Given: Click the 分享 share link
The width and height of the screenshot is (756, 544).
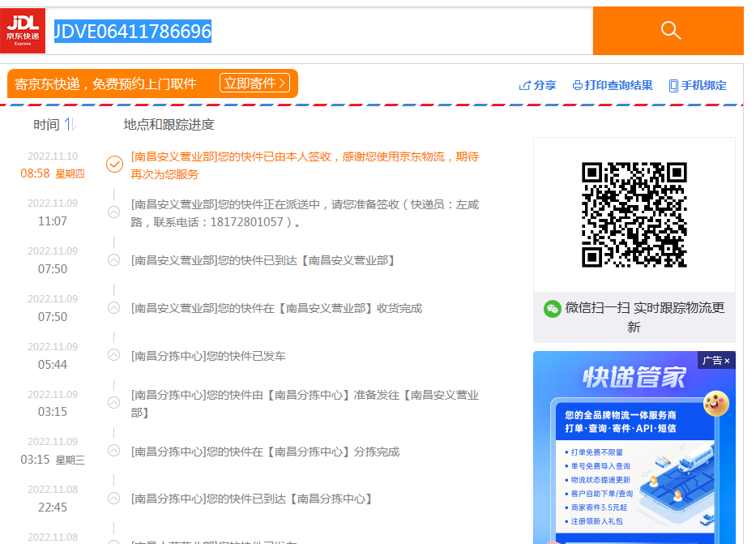Looking at the screenshot, I should [x=537, y=85].
